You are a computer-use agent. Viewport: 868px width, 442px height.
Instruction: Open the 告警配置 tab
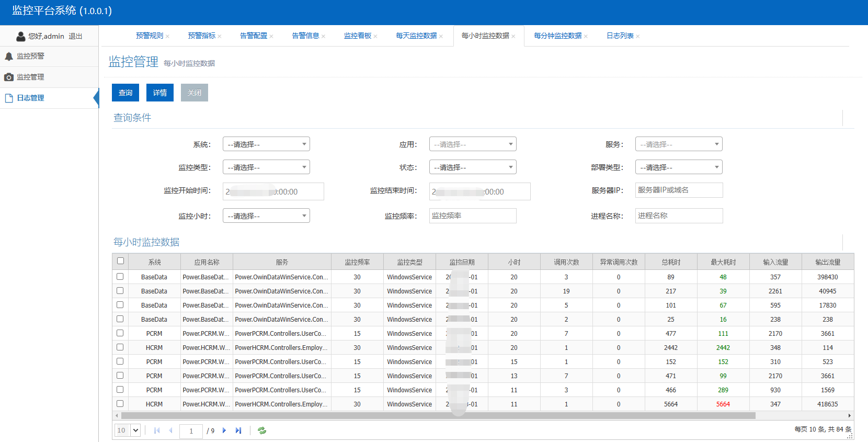pos(254,36)
